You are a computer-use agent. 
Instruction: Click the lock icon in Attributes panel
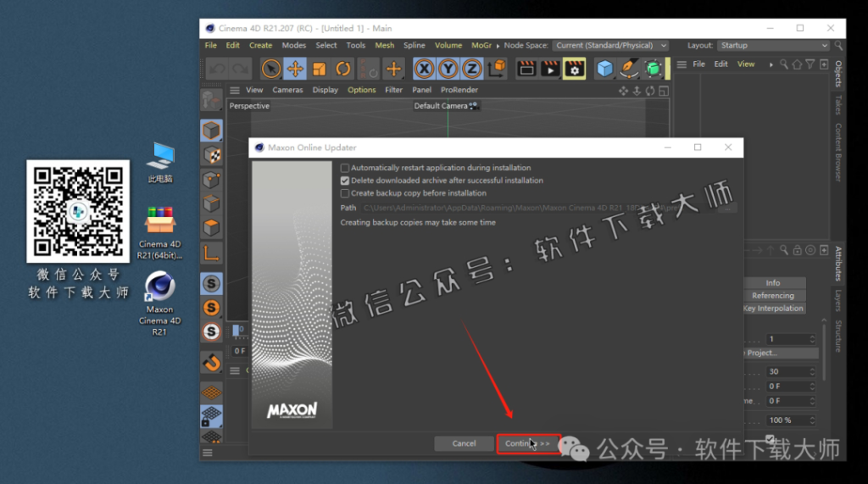coord(797,250)
